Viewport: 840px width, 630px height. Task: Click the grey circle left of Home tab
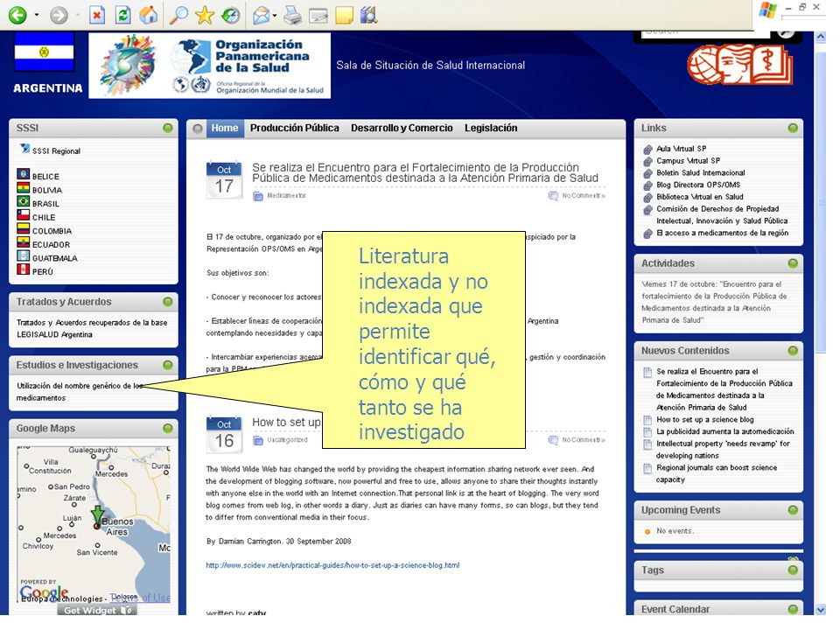(x=198, y=129)
